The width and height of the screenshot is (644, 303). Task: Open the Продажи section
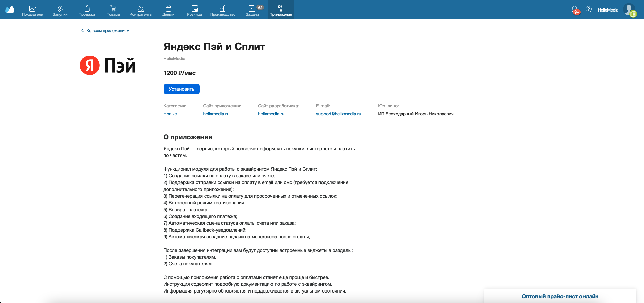coord(87,10)
